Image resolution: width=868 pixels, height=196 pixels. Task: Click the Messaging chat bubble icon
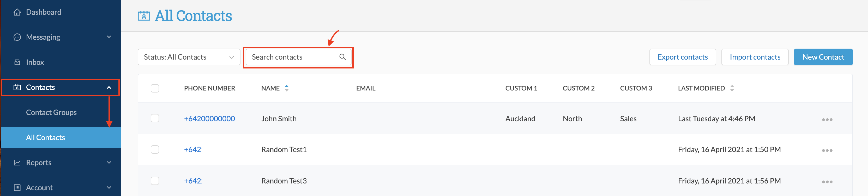pos(17,37)
